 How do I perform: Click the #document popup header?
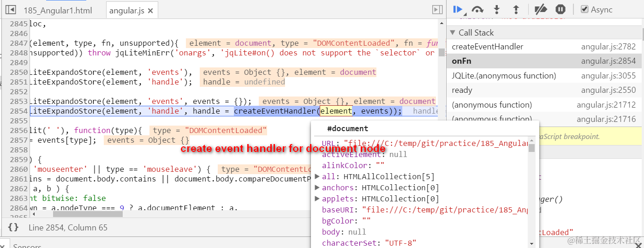pos(348,128)
